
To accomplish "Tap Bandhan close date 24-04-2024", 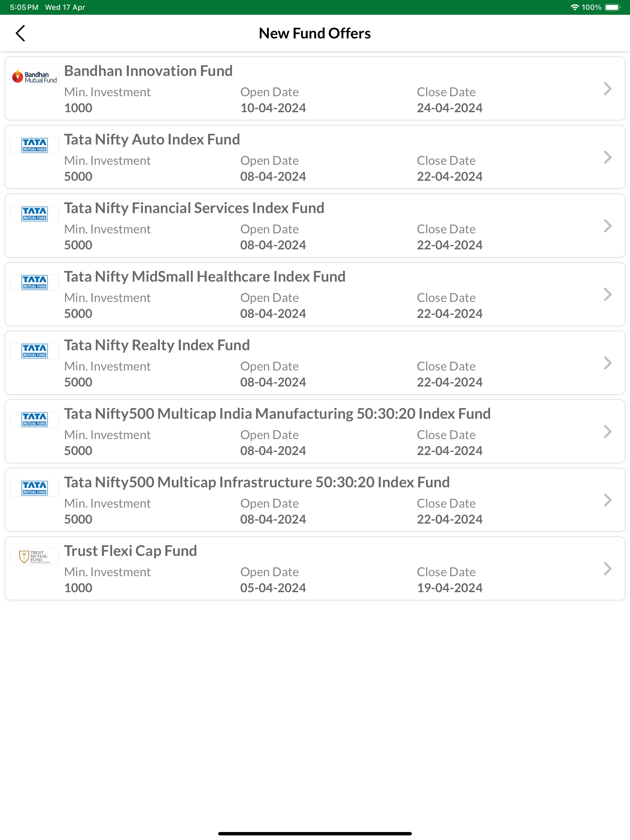I will coord(449,108).
